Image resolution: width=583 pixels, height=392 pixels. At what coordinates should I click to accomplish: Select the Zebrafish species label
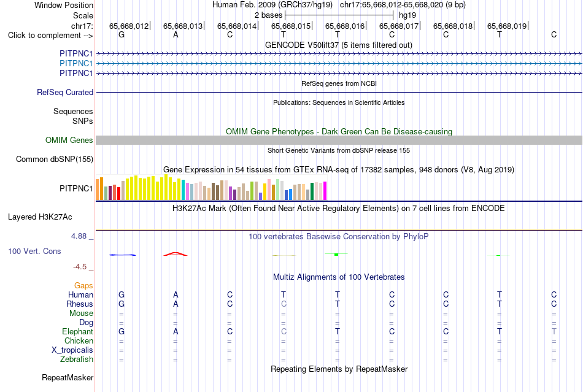click(x=77, y=359)
